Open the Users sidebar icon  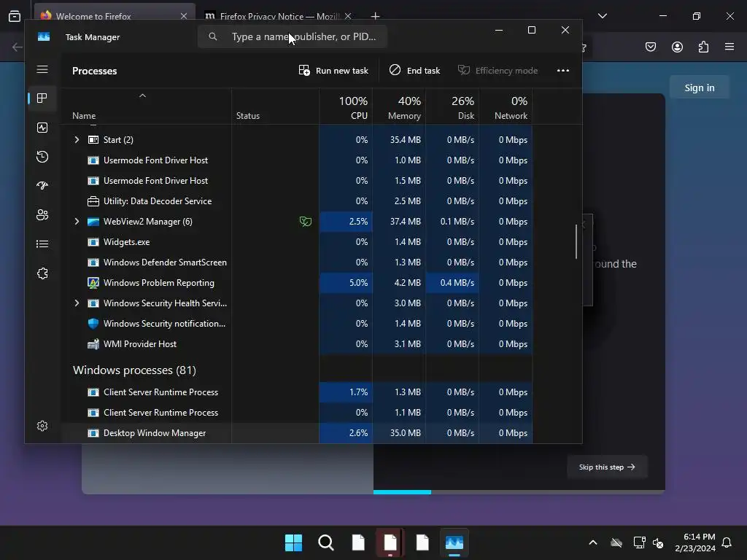coord(42,215)
